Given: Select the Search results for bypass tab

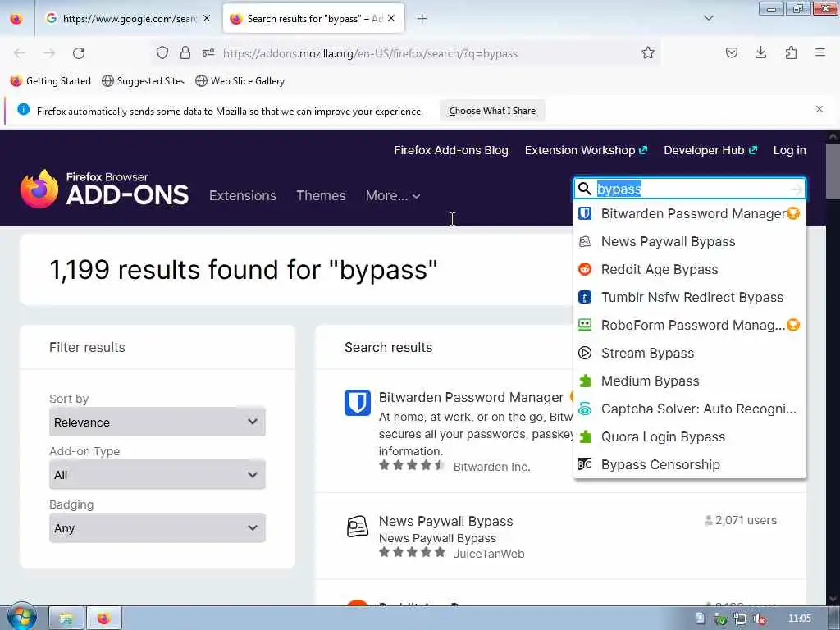Looking at the screenshot, I should point(313,19).
